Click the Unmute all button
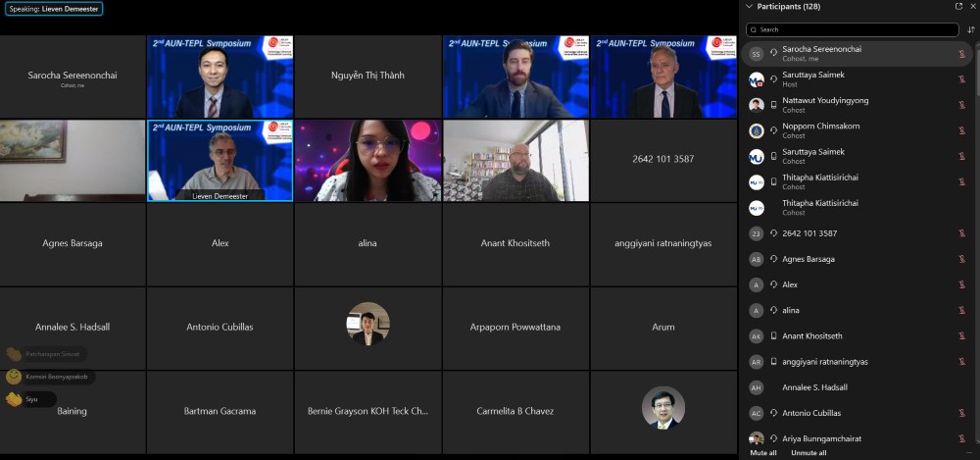 click(808, 453)
